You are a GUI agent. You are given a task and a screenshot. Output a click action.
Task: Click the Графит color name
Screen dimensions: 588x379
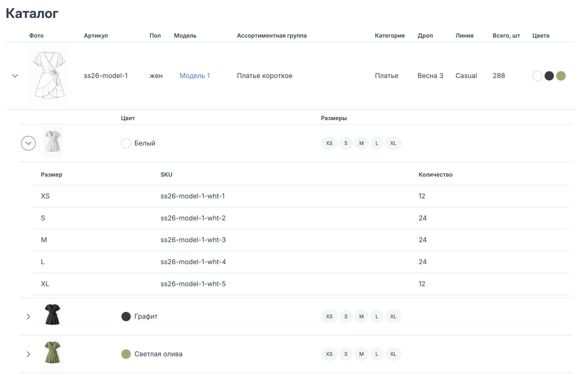(146, 317)
